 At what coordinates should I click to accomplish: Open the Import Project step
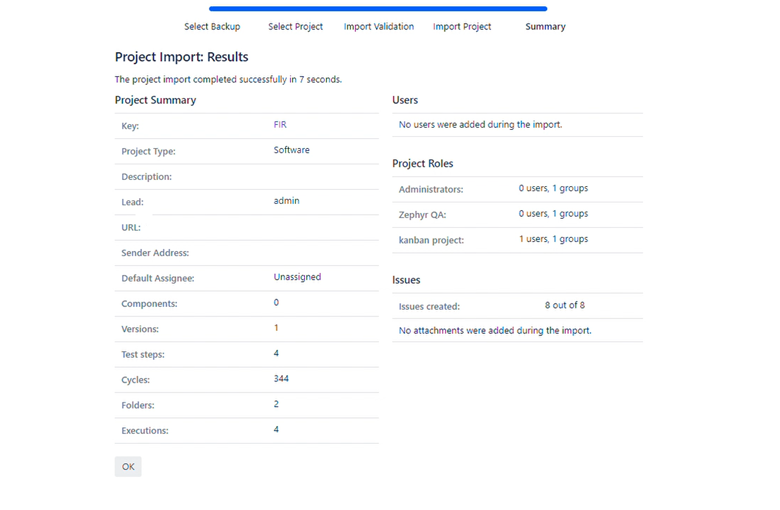click(462, 27)
